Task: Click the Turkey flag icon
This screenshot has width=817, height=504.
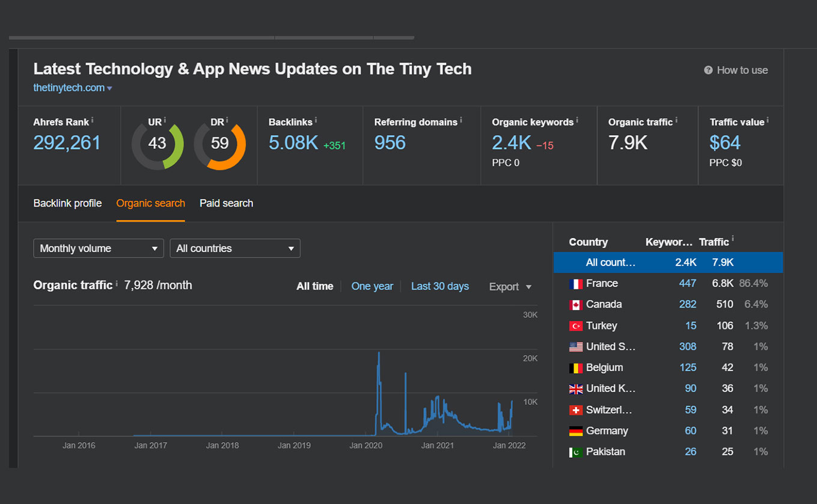Action: coord(576,326)
